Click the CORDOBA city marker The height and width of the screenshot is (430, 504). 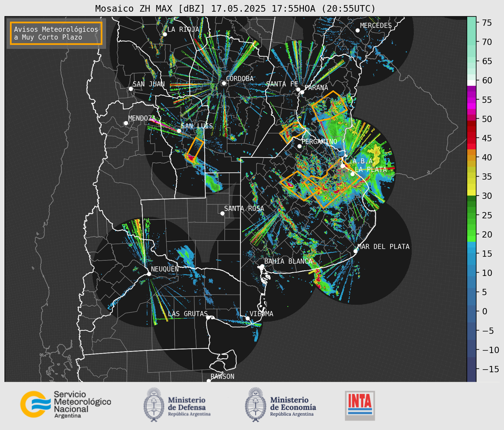coord(224,83)
